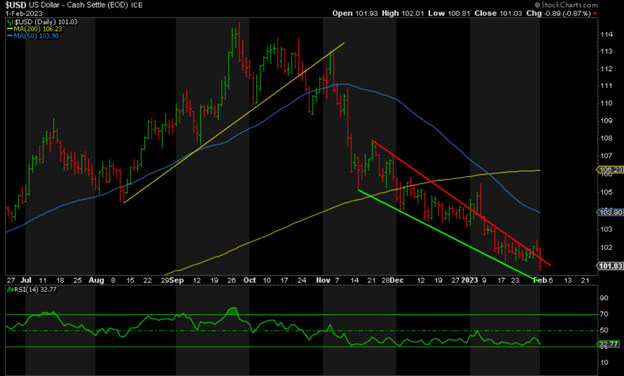This screenshot has width=624, height=376.
Task: Click the 14 date label after Nov
Action: [354, 281]
